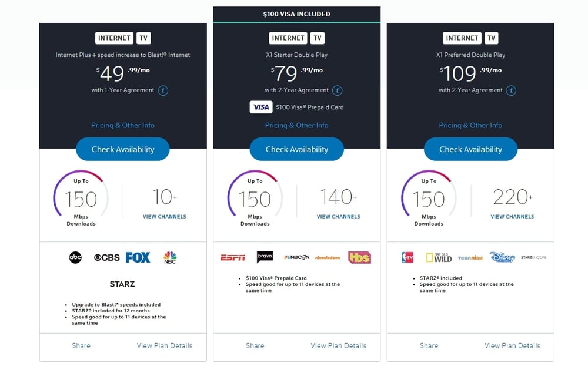Click the FOX network logo

coord(138,257)
